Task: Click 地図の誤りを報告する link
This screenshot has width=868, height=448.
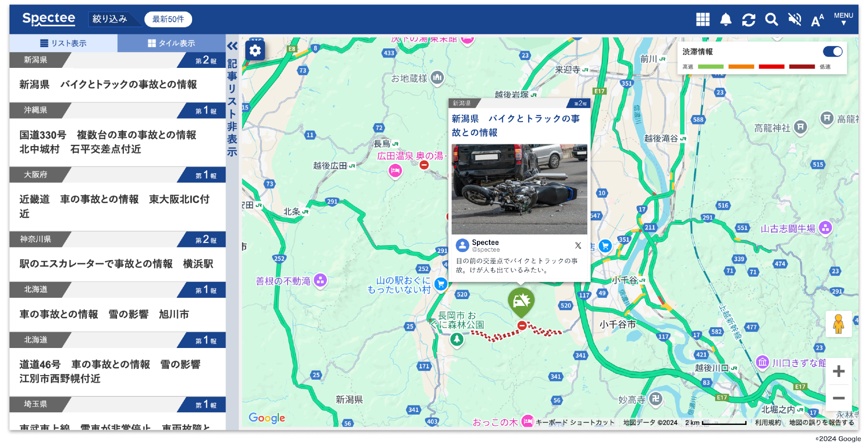Action: pos(821,423)
